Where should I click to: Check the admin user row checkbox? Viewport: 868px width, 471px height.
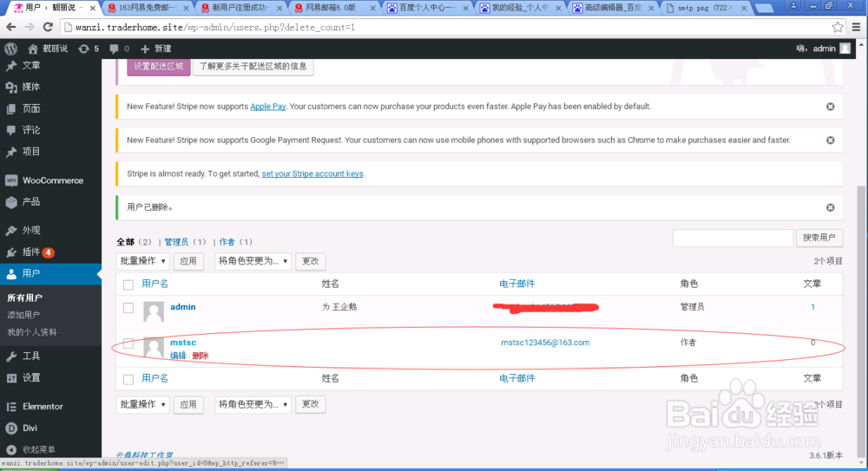pyautogui.click(x=128, y=308)
